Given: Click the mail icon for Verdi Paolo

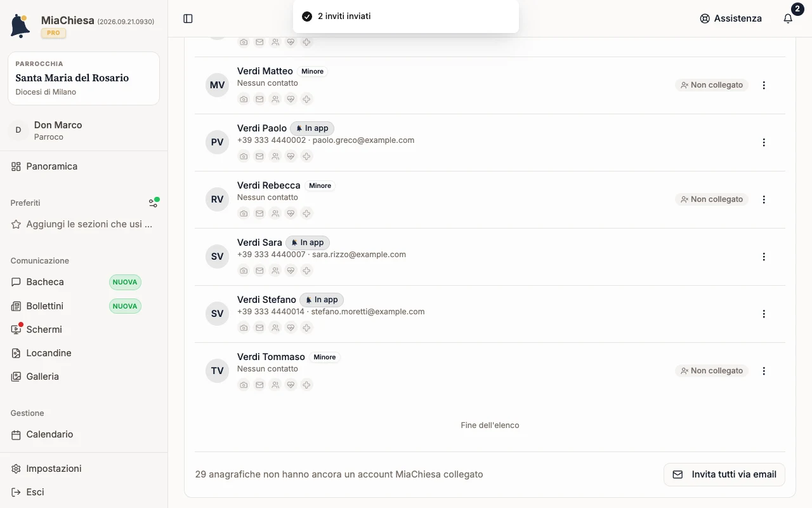Looking at the screenshot, I should [x=259, y=156].
